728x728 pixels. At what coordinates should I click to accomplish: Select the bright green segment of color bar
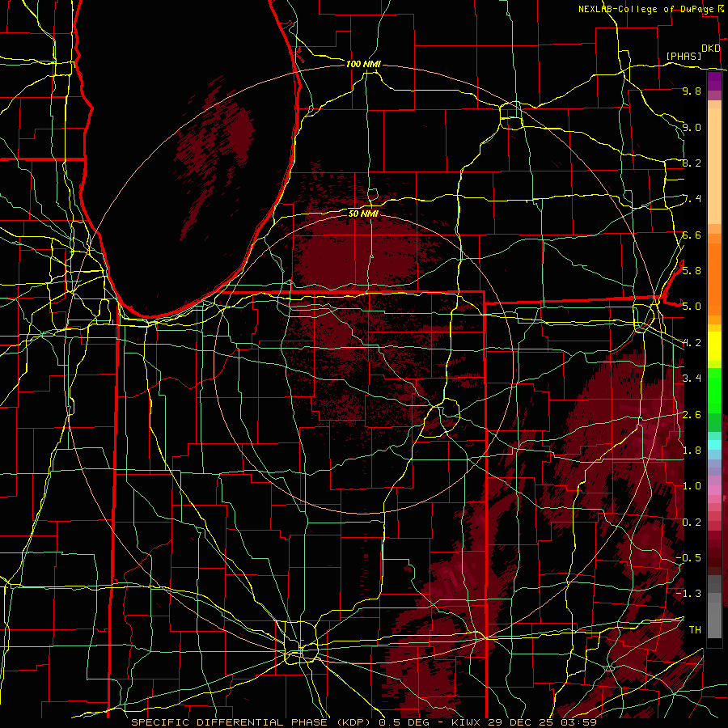714,390
